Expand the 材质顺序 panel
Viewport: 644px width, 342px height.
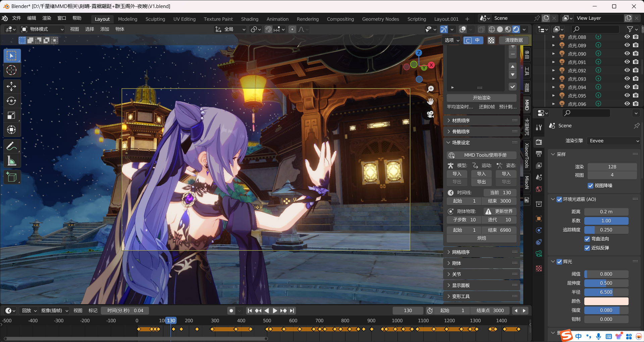[461, 121]
